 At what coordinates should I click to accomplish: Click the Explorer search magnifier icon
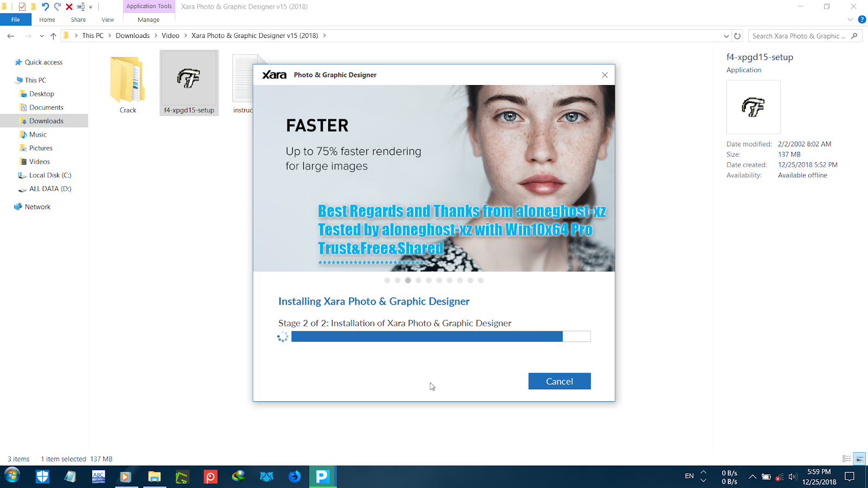click(854, 36)
